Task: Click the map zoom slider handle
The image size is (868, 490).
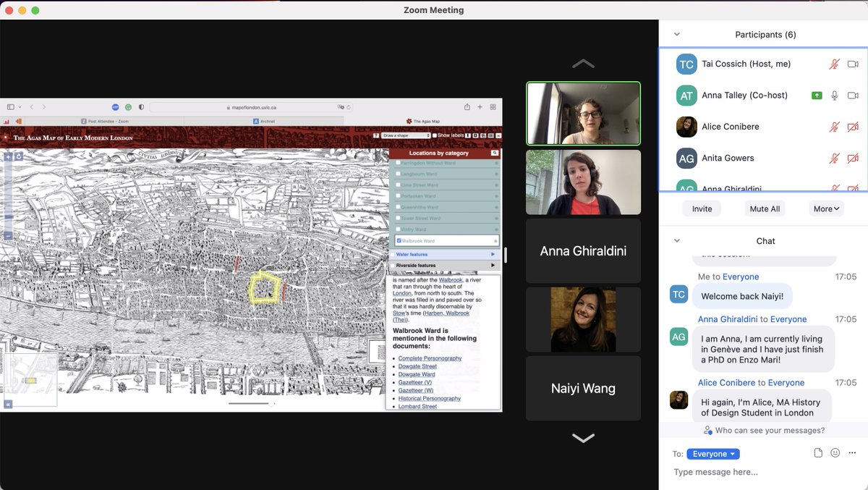Action: pyautogui.click(x=8, y=217)
